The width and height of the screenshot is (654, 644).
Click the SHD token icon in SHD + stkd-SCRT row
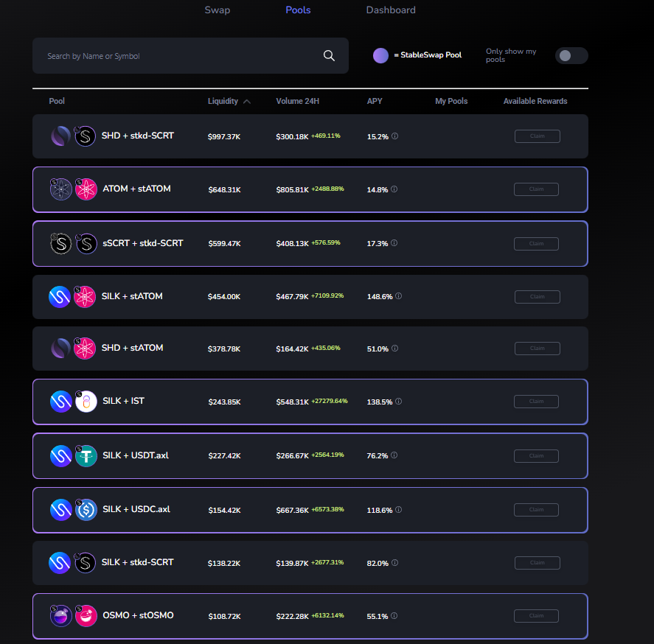[x=61, y=136]
